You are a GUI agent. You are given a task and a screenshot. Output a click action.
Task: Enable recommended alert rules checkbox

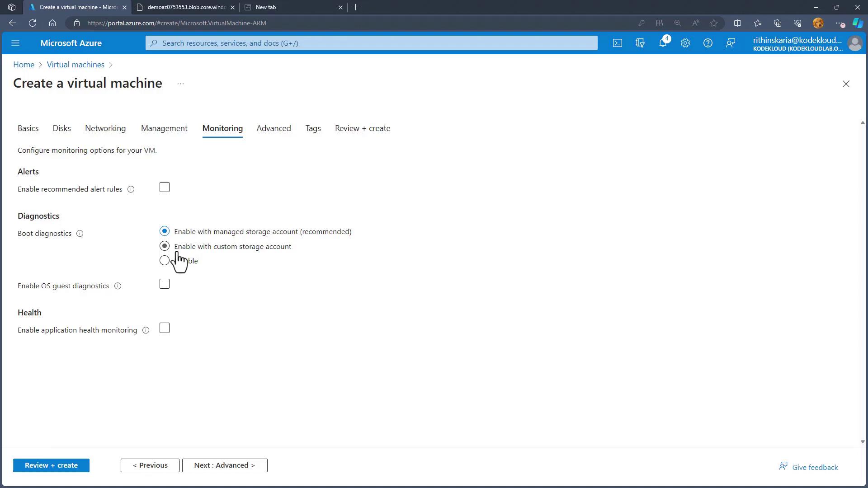(165, 188)
